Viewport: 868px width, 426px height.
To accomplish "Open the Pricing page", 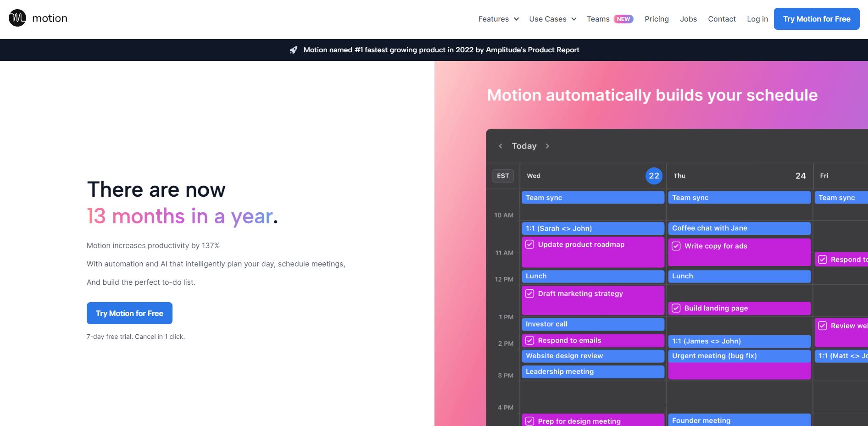I will click(x=657, y=19).
